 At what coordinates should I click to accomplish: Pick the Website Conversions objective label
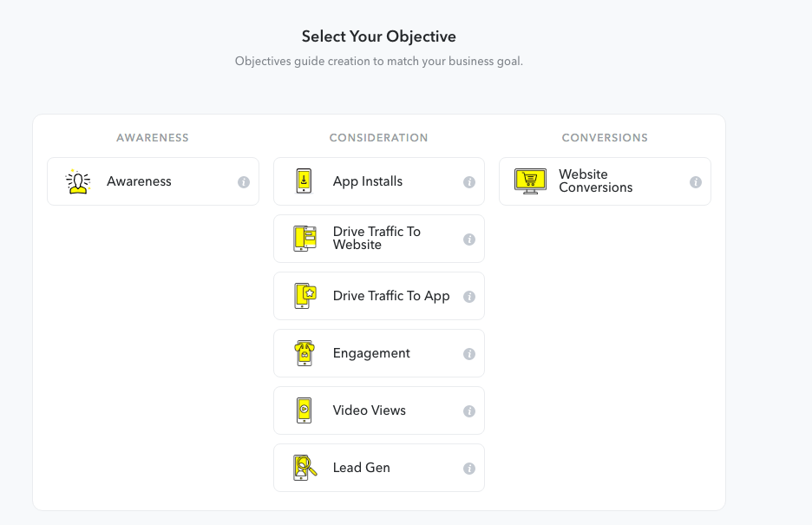595,181
